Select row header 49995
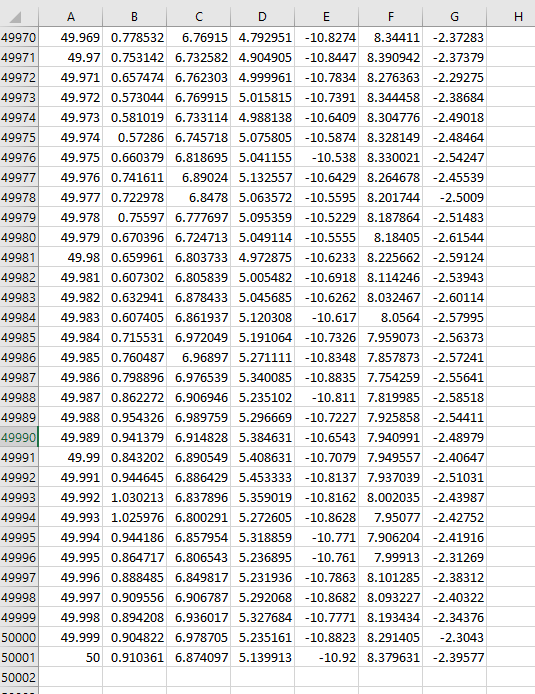Image resolution: width=535 pixels, height=694 pixels. 19,538
